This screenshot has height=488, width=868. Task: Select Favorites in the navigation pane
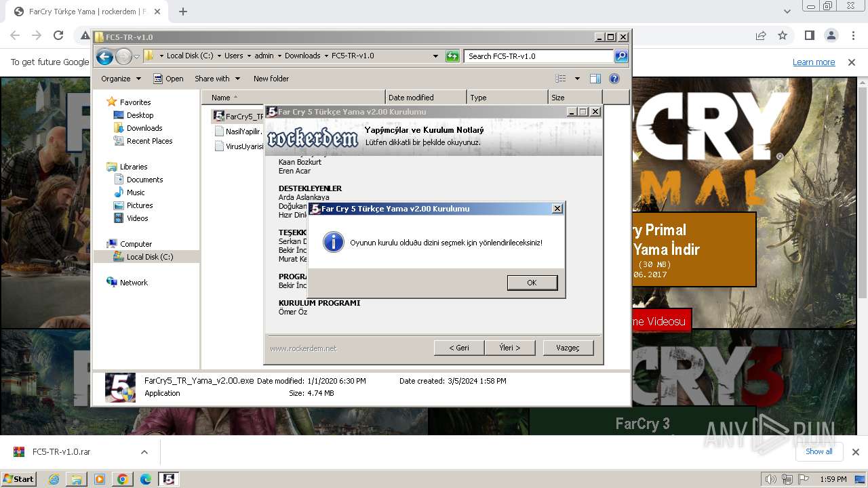pyautogui.click(x=135, y=102)
